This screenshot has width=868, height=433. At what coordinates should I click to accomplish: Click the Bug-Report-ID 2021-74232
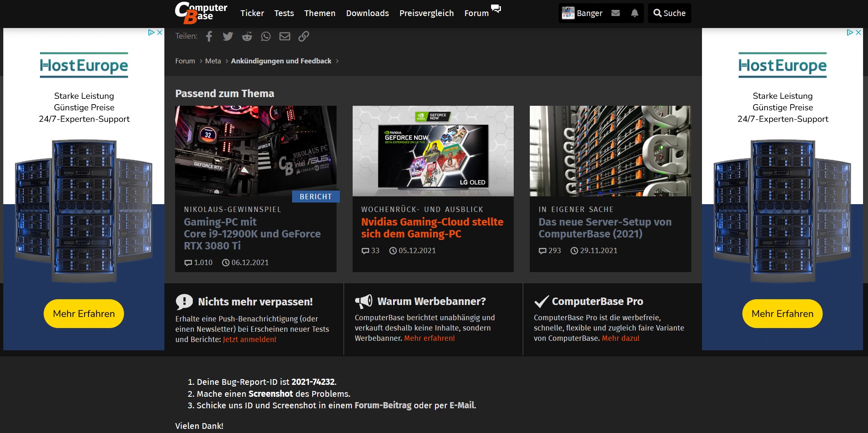coord(313,382)
